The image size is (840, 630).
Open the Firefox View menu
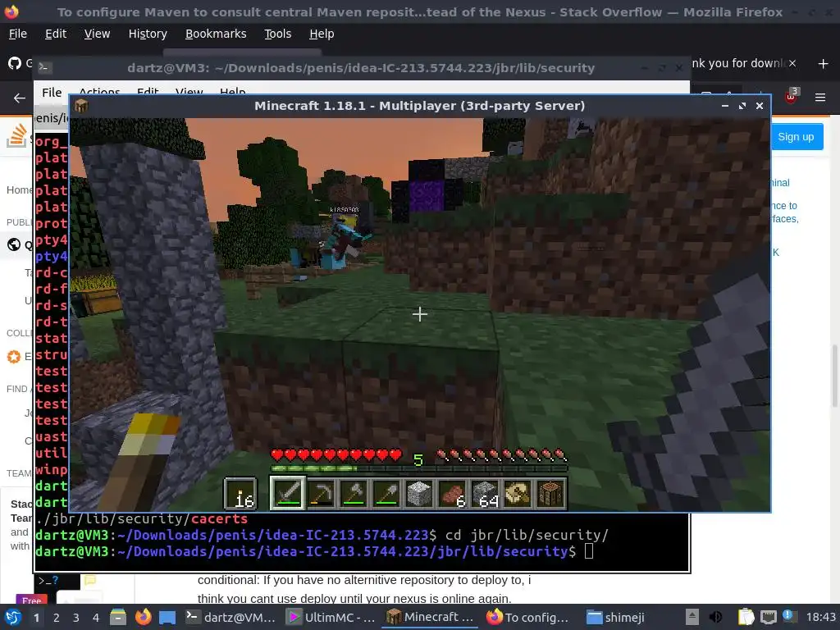pyautogui.click(x=97, y=34)
